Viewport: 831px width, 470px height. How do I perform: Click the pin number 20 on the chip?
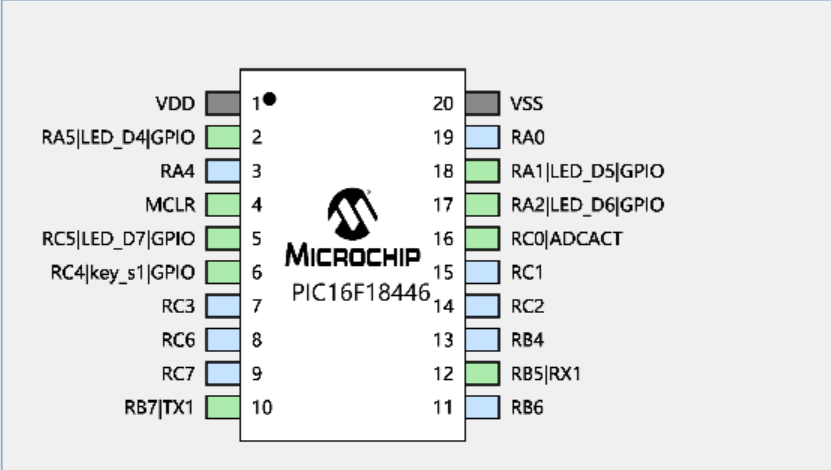point(443,104)
